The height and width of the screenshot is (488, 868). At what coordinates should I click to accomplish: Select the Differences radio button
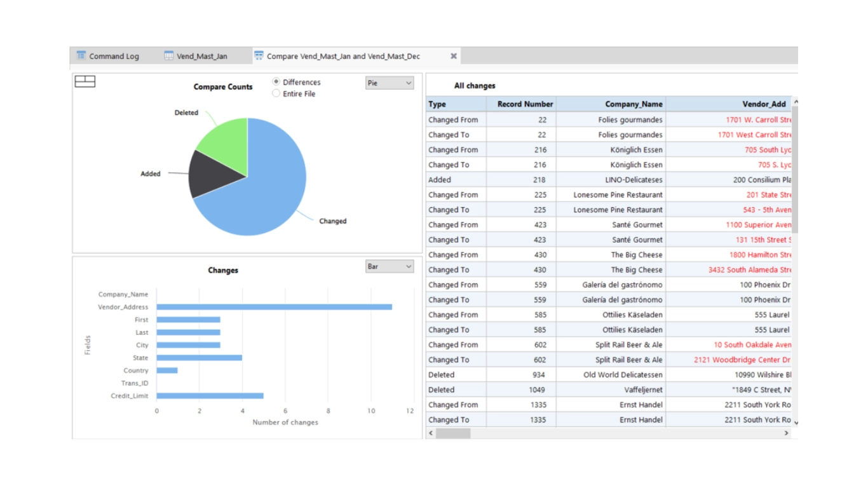276,82
